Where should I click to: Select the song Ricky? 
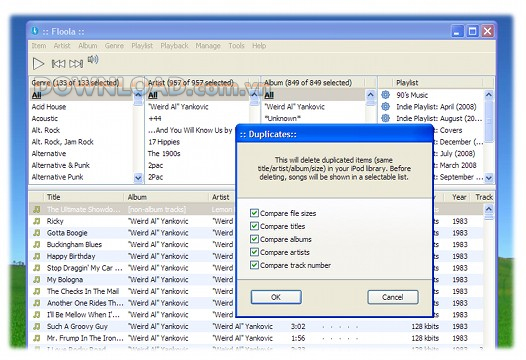click(x=55, y=221)
